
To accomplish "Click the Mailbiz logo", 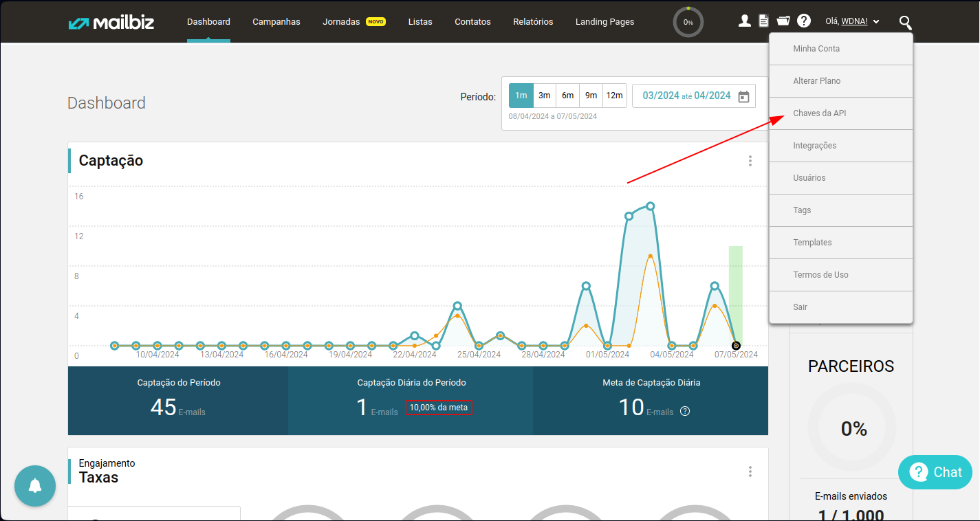I will click(111, 22).
